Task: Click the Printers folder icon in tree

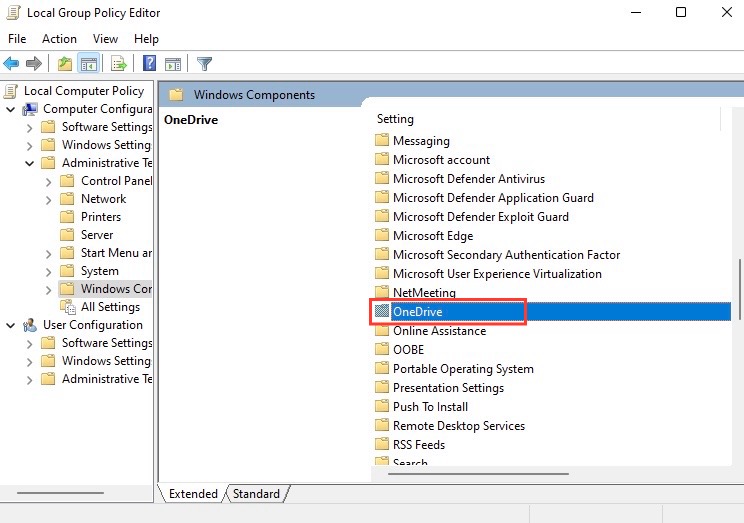Action: [67, 217]
